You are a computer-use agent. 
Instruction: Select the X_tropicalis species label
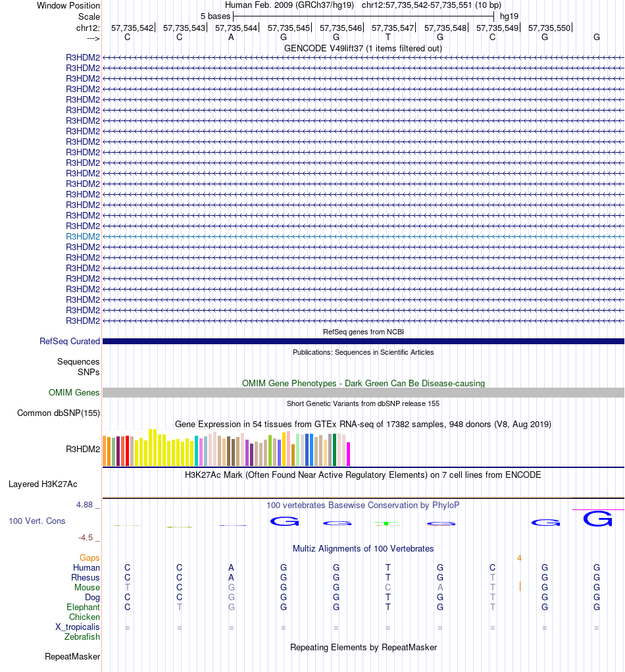(x=77, y=627)
